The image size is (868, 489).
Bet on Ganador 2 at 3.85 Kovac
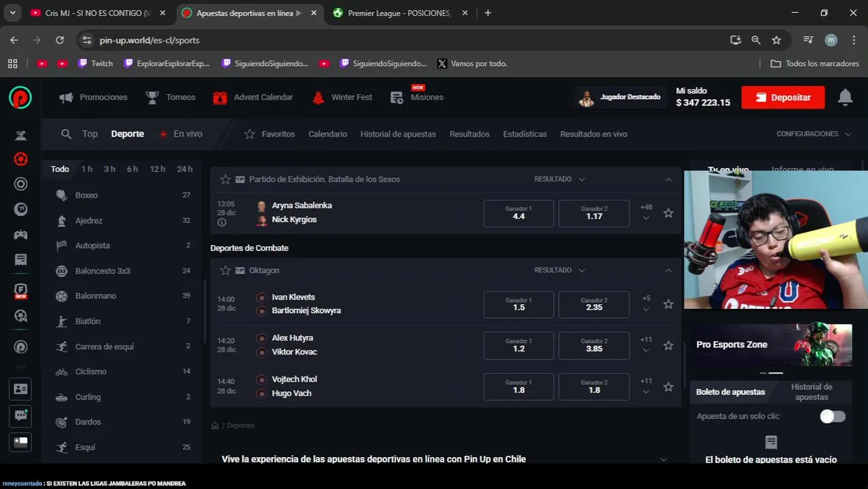594,346
